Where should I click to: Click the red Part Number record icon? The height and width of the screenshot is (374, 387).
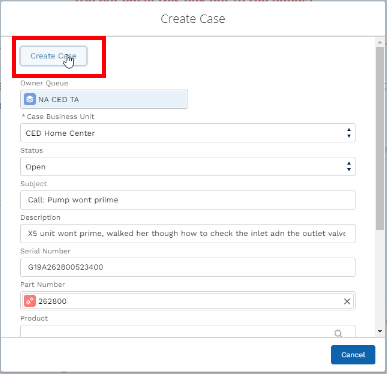[x=30, y=301]
